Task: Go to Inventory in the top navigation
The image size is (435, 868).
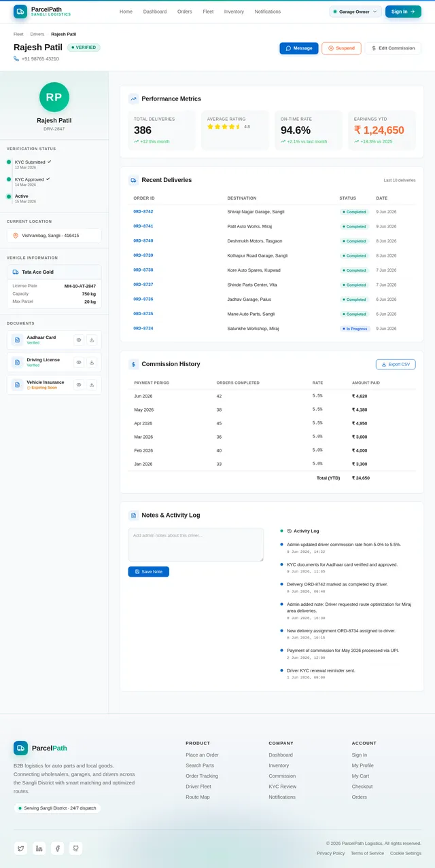Action: point(234,12)
